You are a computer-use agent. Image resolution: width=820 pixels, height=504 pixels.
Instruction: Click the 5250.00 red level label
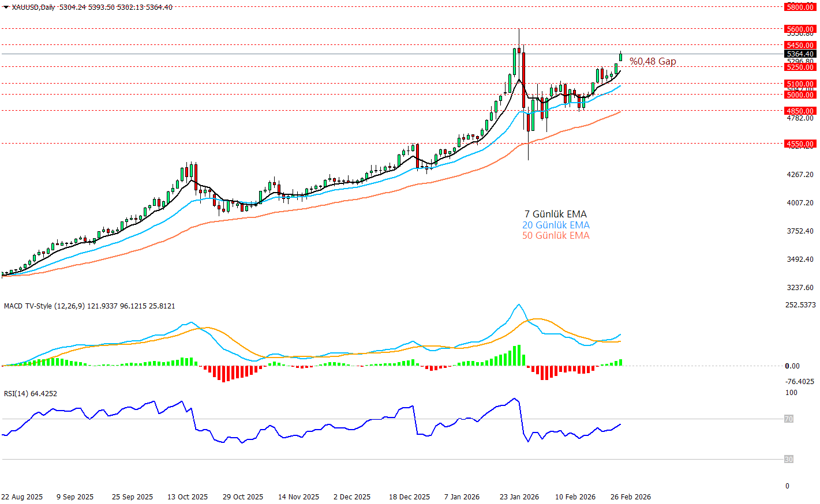800,67
